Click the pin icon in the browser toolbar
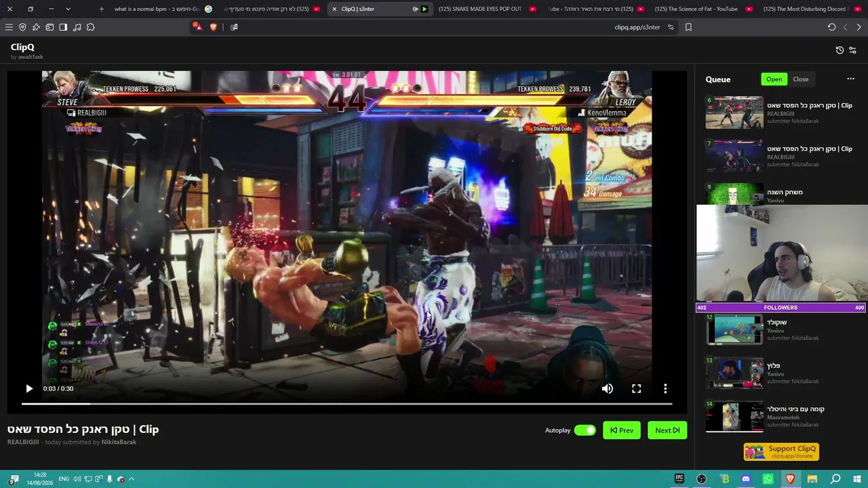Viewport: 868px width, 488px height. pyautogui.click(x=36, y=27)
